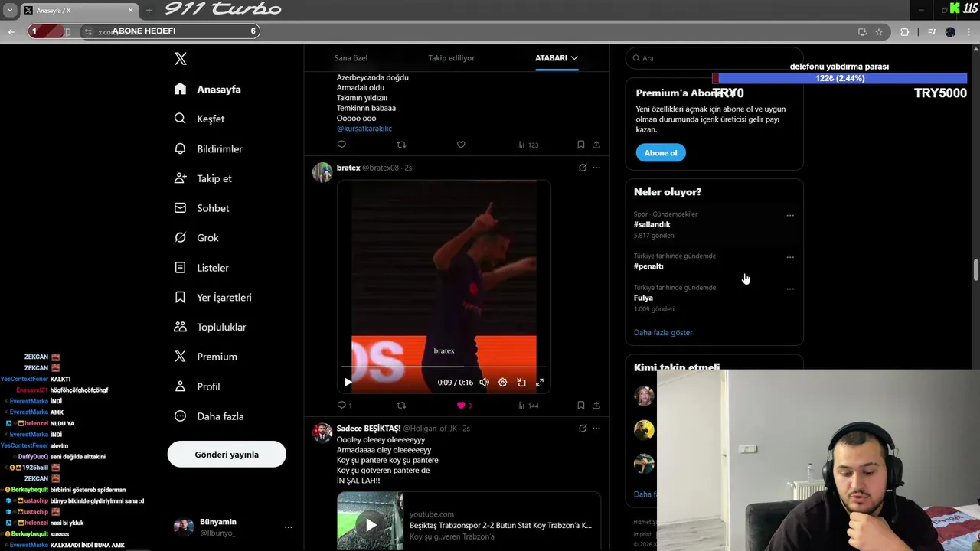
Task: Click Daha fazla göster under trends
Action: point(663,333)
